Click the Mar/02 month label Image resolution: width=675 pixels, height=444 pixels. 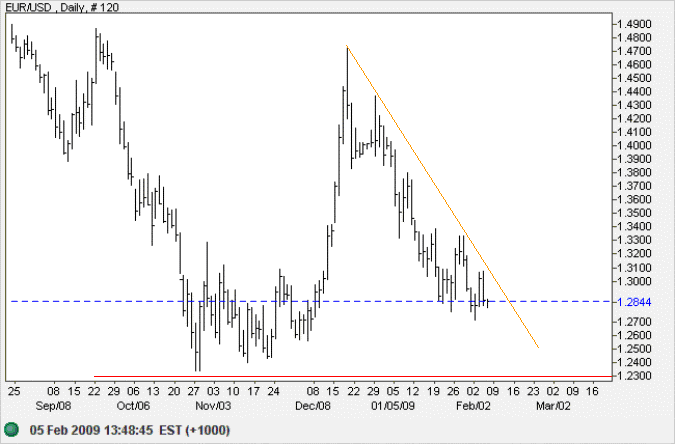553,406
